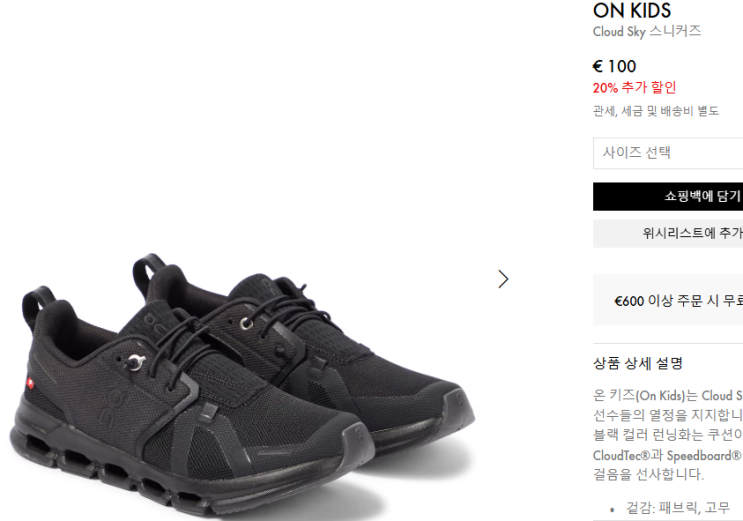Click the ON KIDS brand name
This screenshot has height=521, width=743.
point(632,10)
